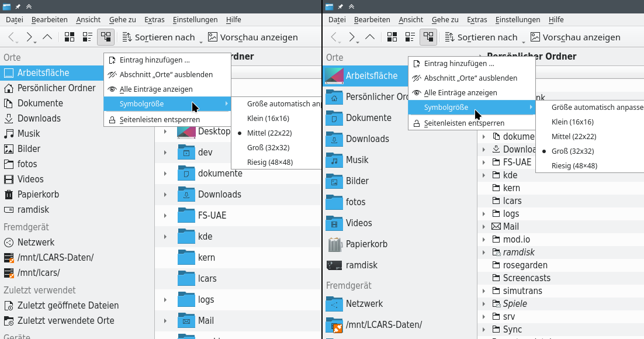Select Riesig (48×48) in right submenu
The height and width of the screenshot is (339, 644).
click(590, 166)
